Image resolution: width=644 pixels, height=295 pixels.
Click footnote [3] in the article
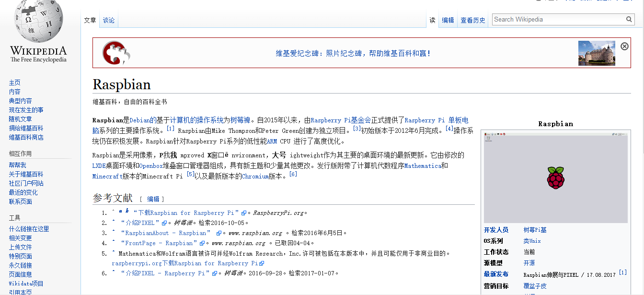tap(356, 129)
